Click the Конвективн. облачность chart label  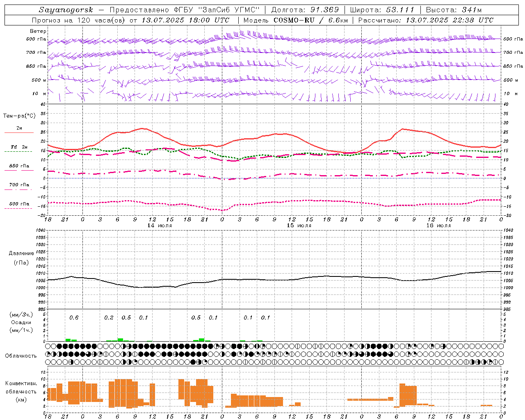point(21,388)
